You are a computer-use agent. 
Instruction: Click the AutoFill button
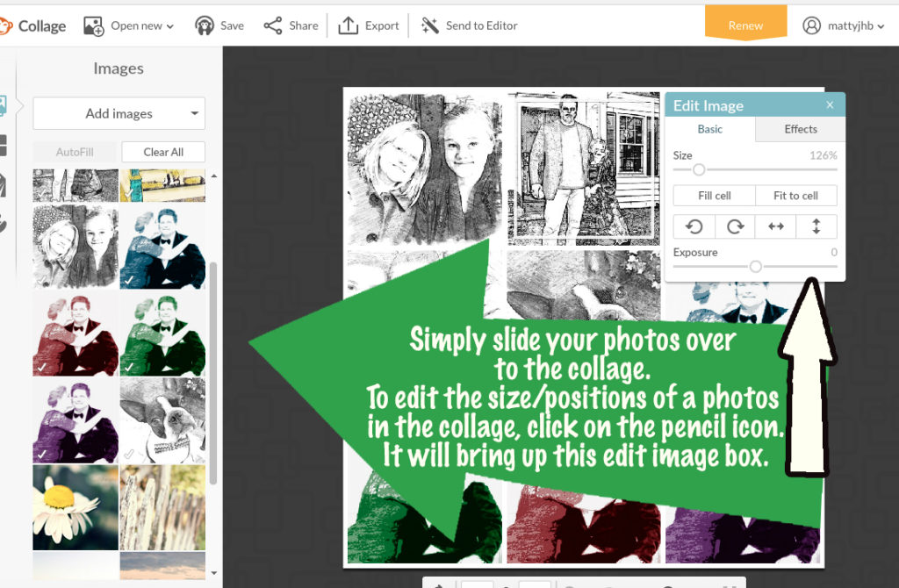coord(75,152)
